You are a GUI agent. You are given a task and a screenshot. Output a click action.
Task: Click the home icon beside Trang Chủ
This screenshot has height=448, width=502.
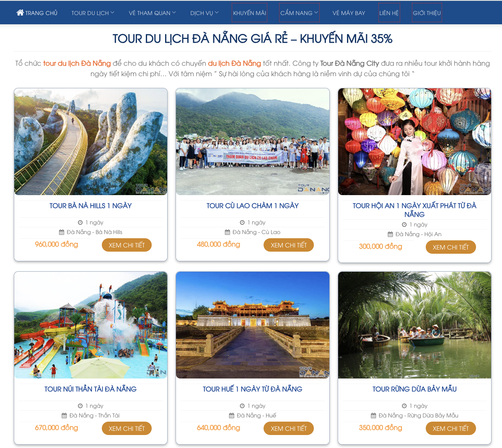click(20, 13)
